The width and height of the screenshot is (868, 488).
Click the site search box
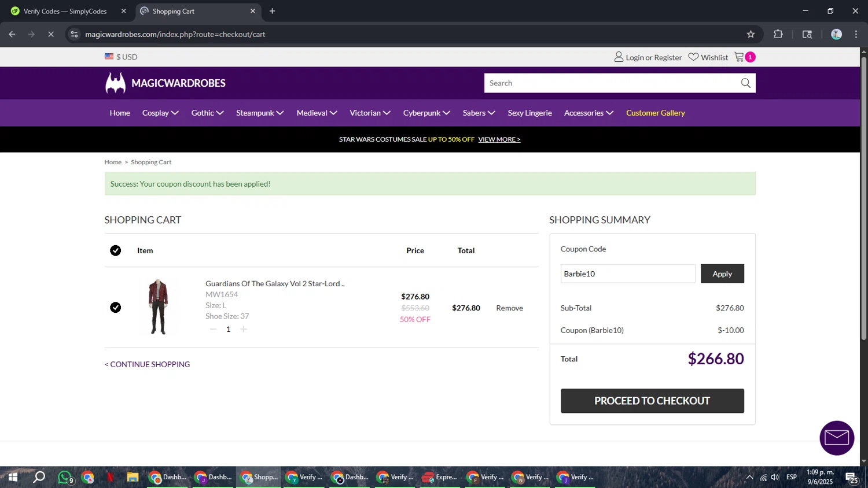coord(612,83)
